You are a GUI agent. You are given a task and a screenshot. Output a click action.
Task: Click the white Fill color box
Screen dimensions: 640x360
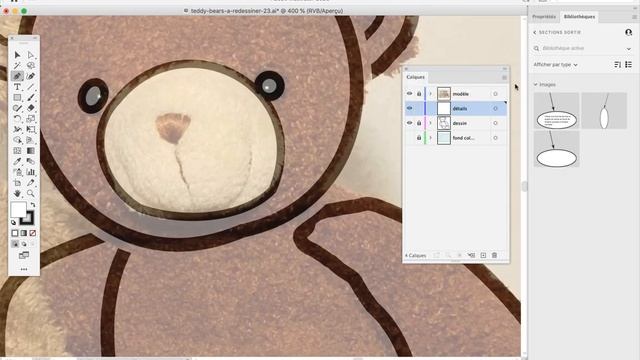point(18,209)
